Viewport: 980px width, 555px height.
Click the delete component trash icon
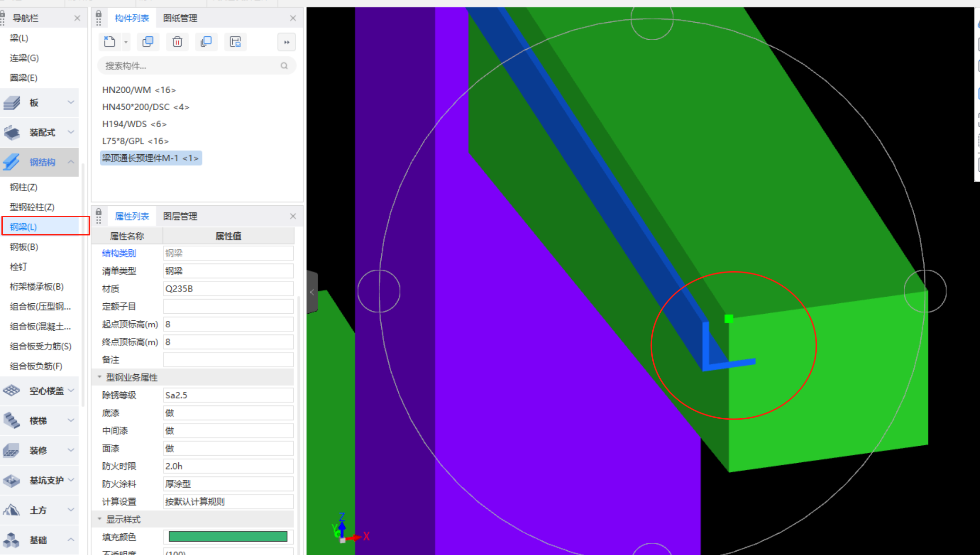[x=177, y=42]
